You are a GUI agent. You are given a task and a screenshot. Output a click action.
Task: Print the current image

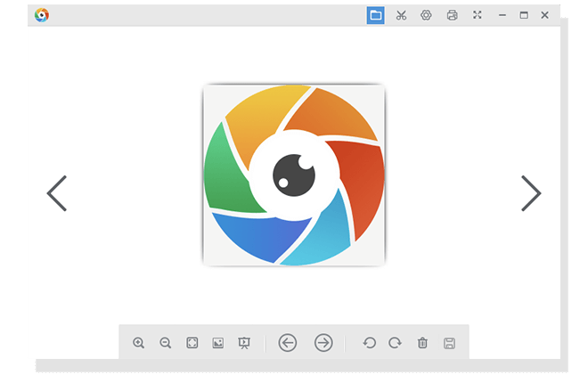pos(453,15)
